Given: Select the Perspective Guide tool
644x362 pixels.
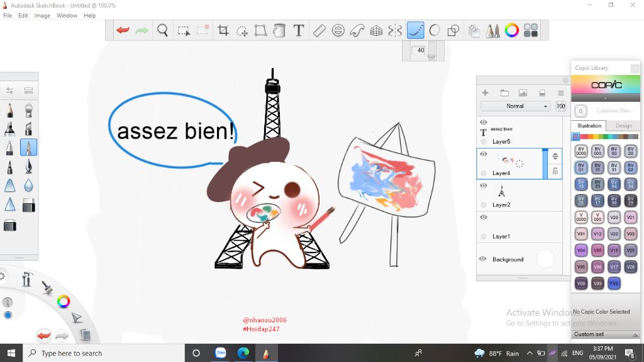Looking at the screenshot, I should (x=376, y=30).
